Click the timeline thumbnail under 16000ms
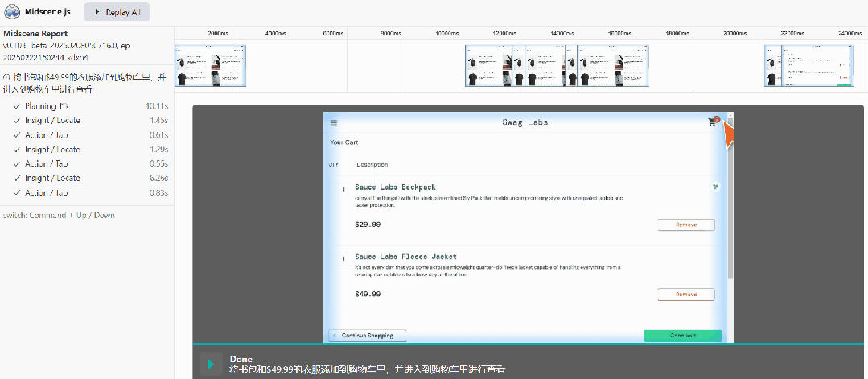 [x=613, y=66]
